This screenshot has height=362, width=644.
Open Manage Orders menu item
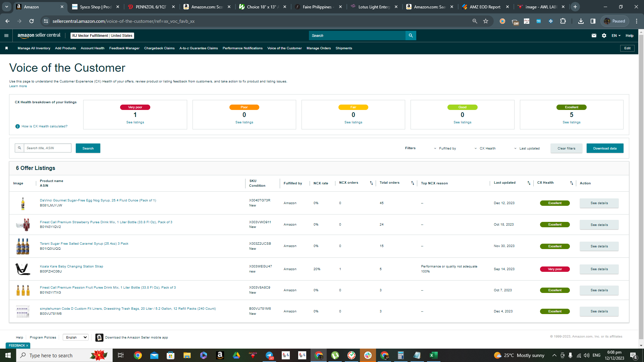tap(319, 48)
